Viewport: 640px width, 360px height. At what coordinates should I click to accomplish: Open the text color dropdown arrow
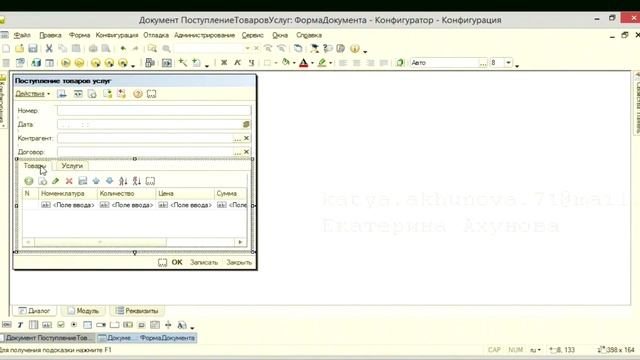(312, 63)
